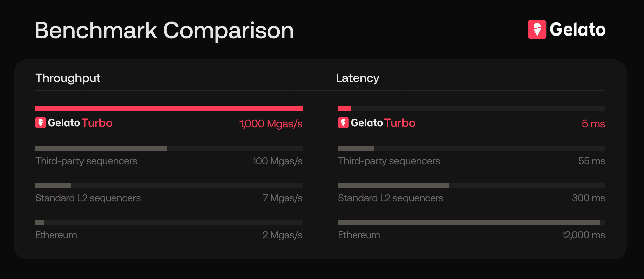Screen dimensions: 644x279
Task: Click the Ethereum label under Throughput
Action: click(x=56, y=235)
